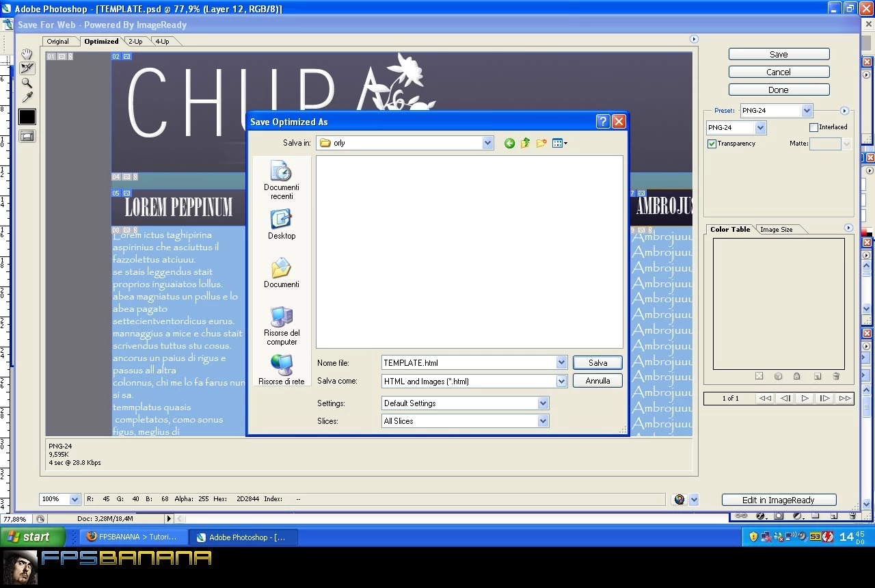Open Risorse di rete

282,370
